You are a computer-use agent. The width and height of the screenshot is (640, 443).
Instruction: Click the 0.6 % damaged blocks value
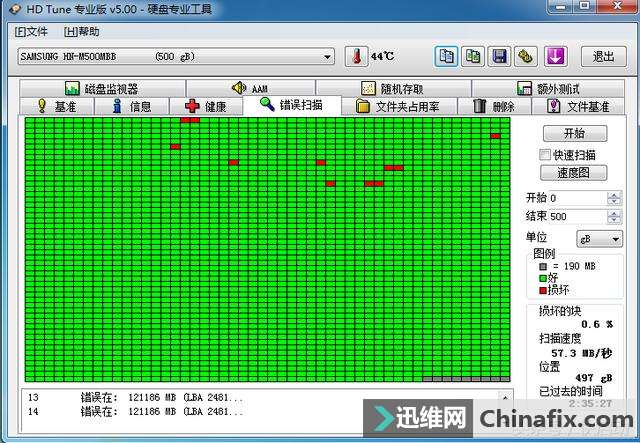[597, 324]
